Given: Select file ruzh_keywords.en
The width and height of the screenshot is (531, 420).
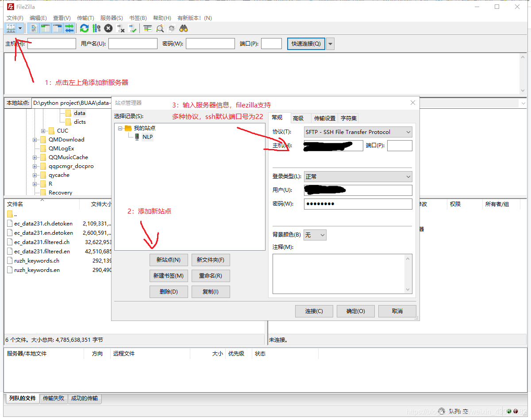Looking at the screenshot, I should pos(37,270).
